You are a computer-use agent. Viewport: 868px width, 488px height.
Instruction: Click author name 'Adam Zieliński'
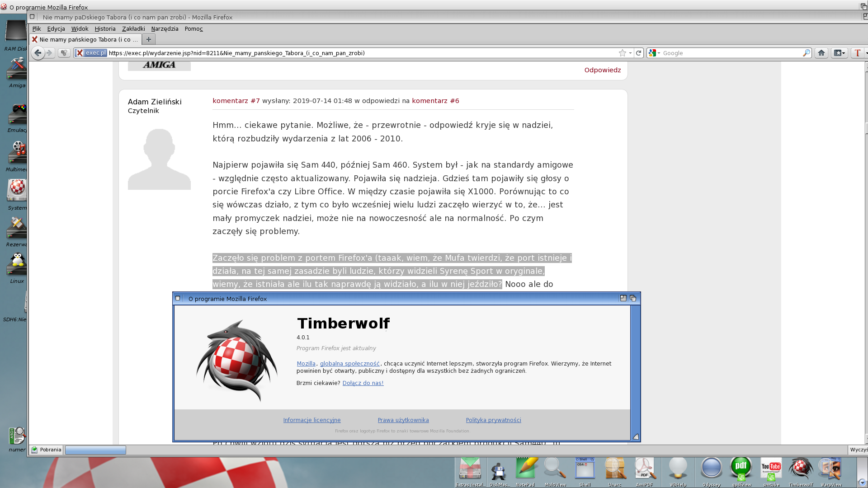(x=155, y=102)
